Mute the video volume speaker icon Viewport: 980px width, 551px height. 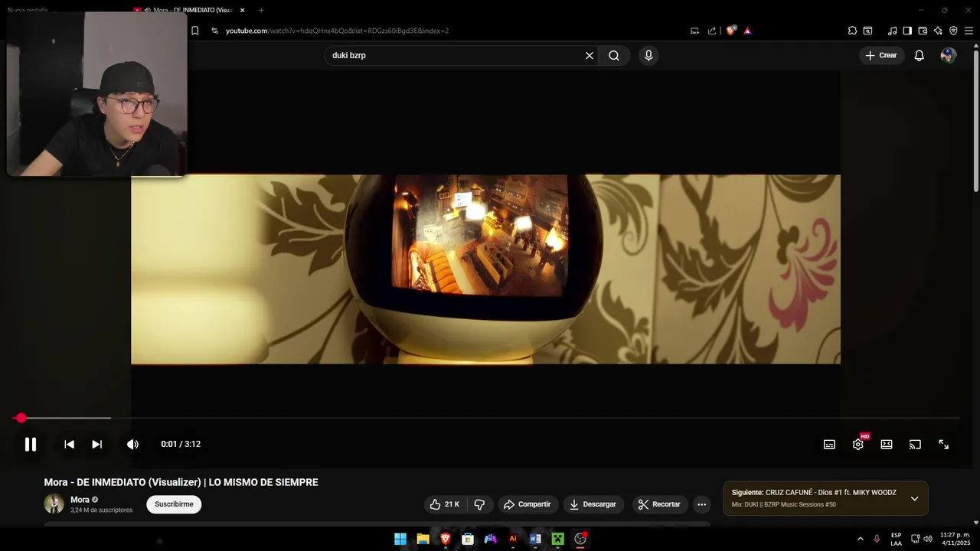click(132, 444)
